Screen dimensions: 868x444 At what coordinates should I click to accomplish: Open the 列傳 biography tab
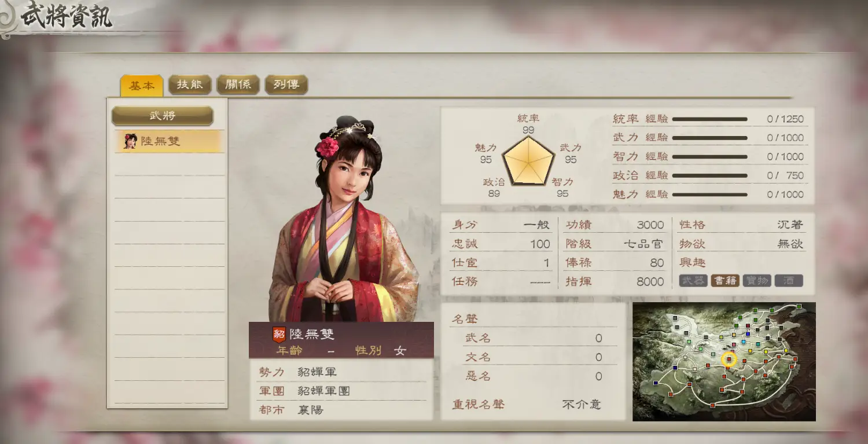point(286,85)
